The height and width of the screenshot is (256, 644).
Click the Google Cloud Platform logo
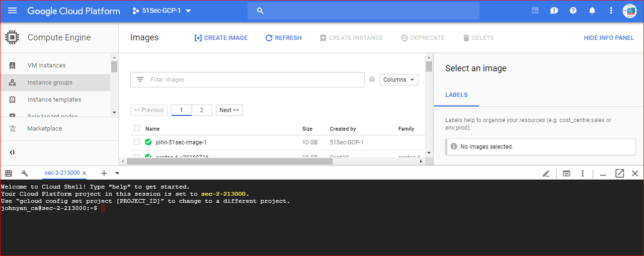pyautogui.click(x=73, y=11)
